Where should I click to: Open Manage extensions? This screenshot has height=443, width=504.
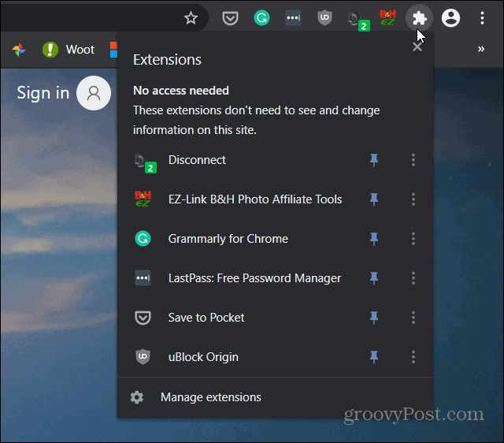[275, 397]
